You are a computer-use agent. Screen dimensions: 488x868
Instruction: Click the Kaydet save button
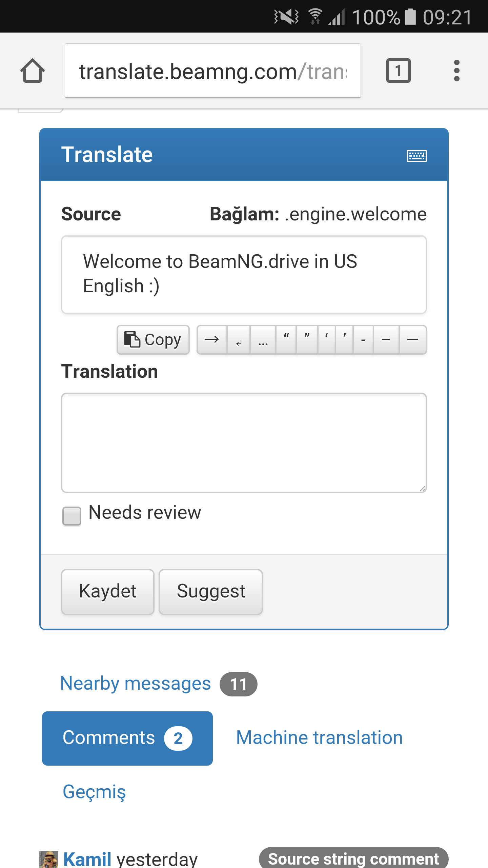(x=108, y=592)
